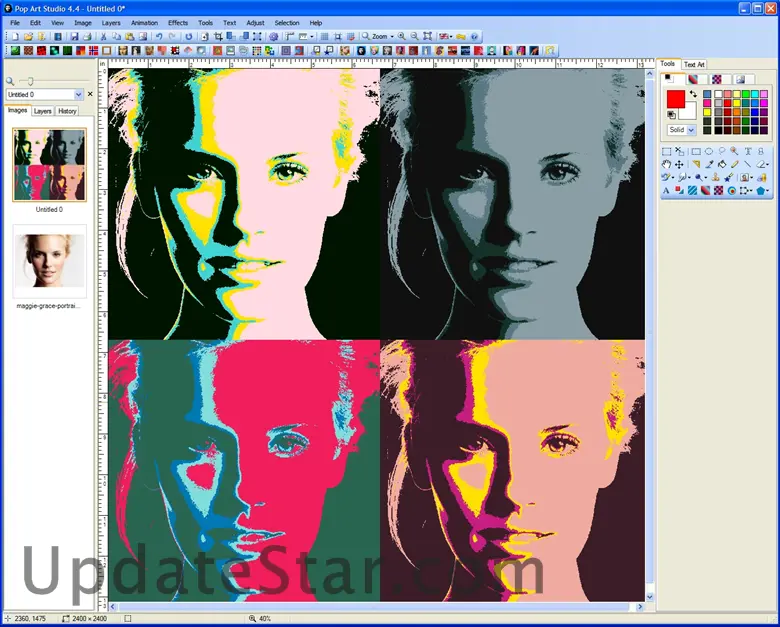Viewport: 780px width, 627px height.
Task: Select the Hand pan tool
Action: point(667,164)
